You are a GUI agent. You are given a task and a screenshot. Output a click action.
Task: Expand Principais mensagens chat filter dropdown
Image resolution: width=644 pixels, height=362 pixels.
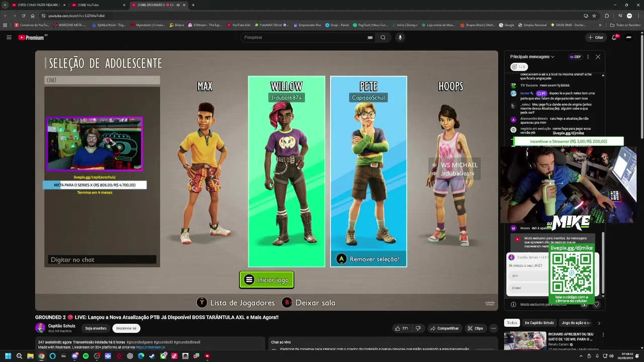click(x=532, y=57)
